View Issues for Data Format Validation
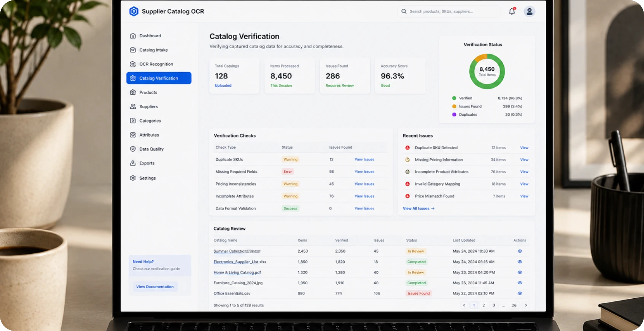Screen dimensions: 644x331 pyautogui.click(x=364, y=208)
